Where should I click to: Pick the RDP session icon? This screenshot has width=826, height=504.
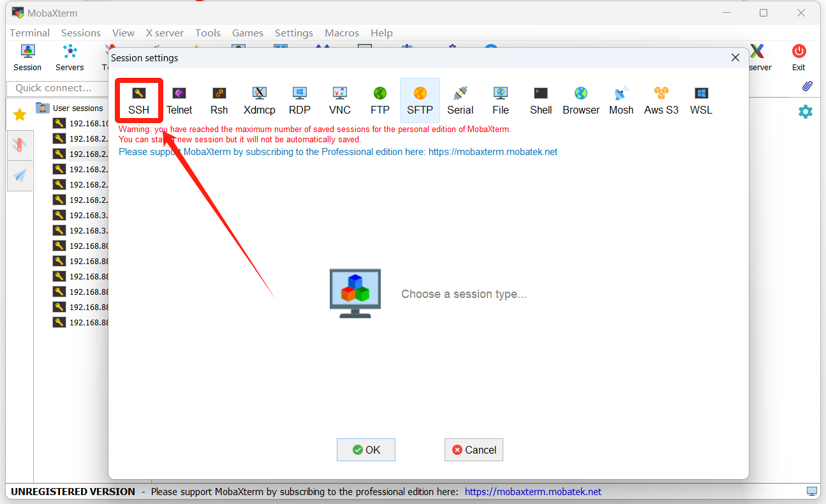299,100
